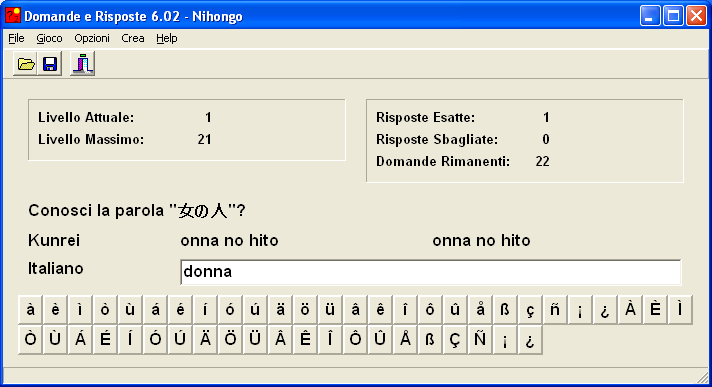Screen dimensions: 712x387
Task: Insert uppercase Á acute character button
Action: (80, 340)
